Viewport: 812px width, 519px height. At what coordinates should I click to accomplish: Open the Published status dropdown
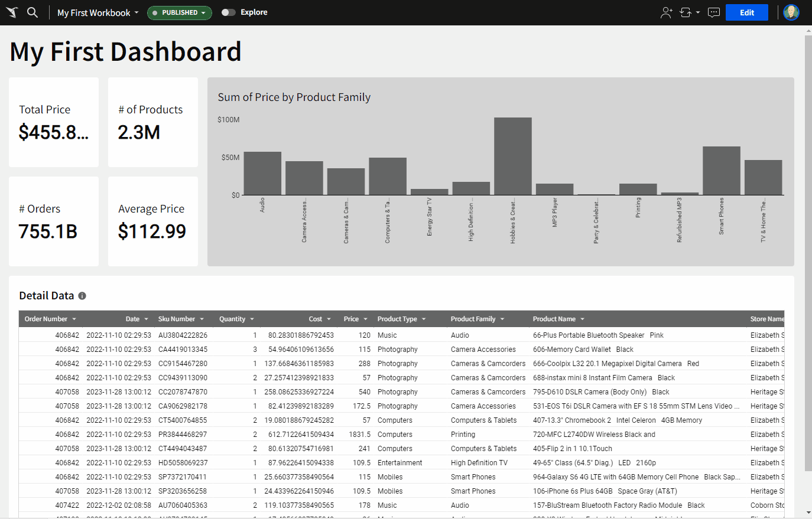coord(180,12)
